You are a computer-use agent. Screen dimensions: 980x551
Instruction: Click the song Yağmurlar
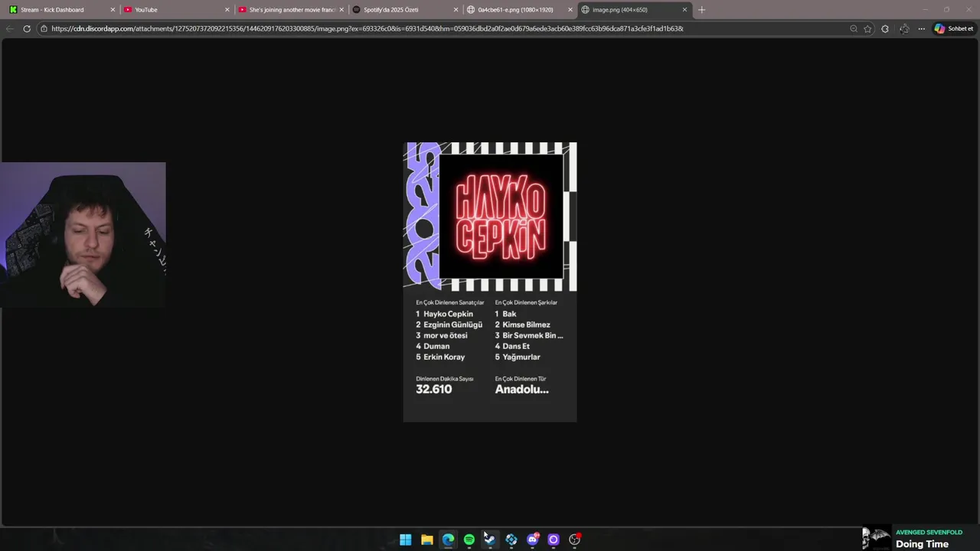[x=521, y=357]
